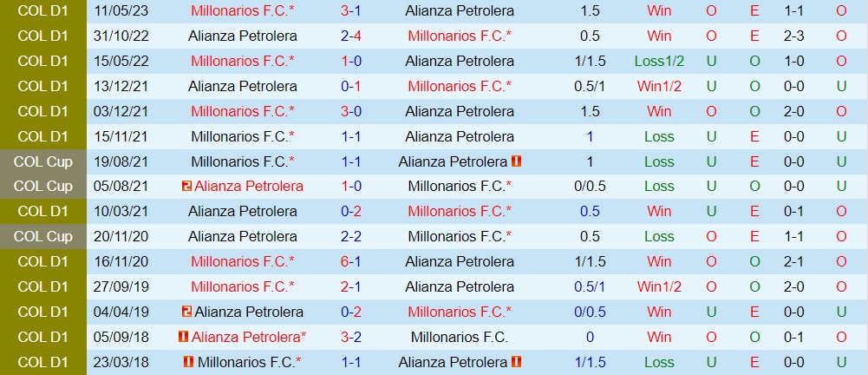868x375 pixels.
Task: Open the 3-2 score from 05/09/18
Action: click(x=351, y=337)
